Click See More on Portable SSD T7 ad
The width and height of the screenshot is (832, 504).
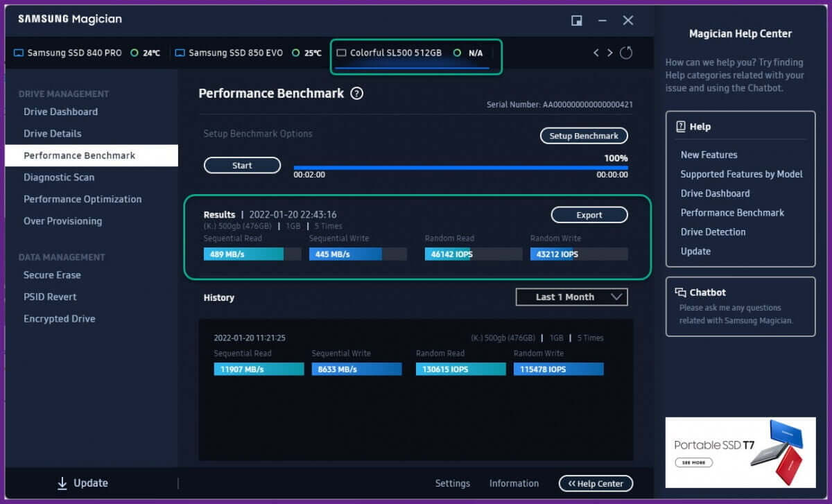(x=693, y=462)
